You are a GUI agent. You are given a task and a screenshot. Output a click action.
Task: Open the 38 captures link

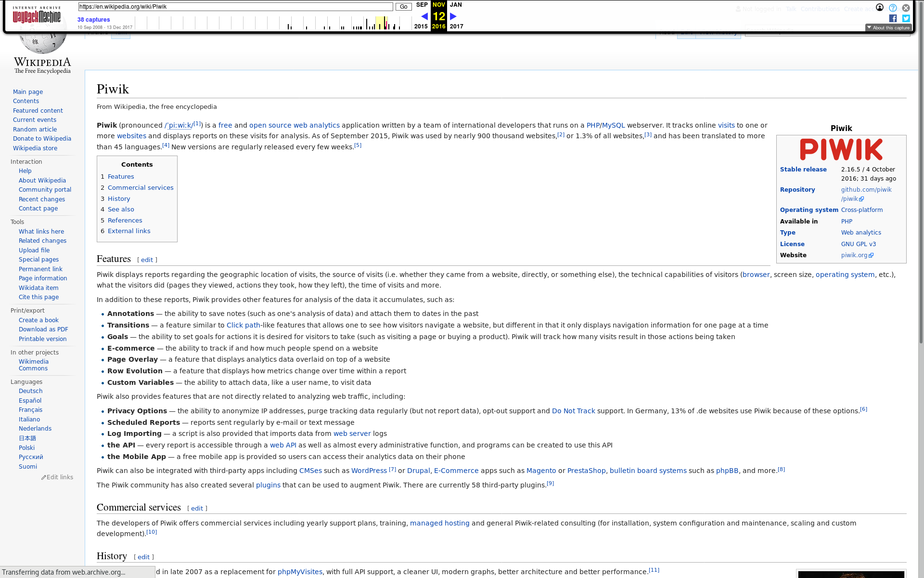pyautogui.click(x=93, y=20)
